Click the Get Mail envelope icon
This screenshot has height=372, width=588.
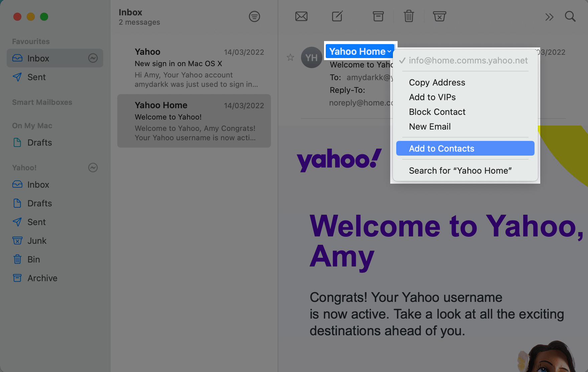coord(301,16)
